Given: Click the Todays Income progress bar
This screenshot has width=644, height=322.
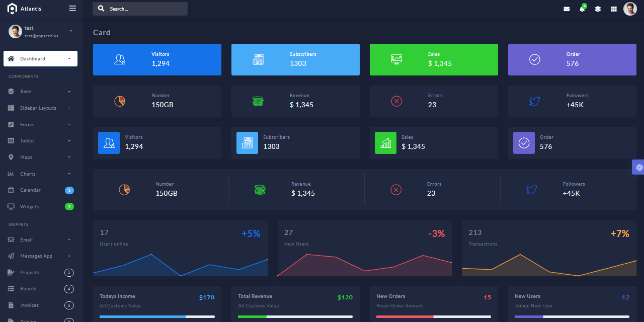Looking at the screenshot, I should (x=157, y=316).
